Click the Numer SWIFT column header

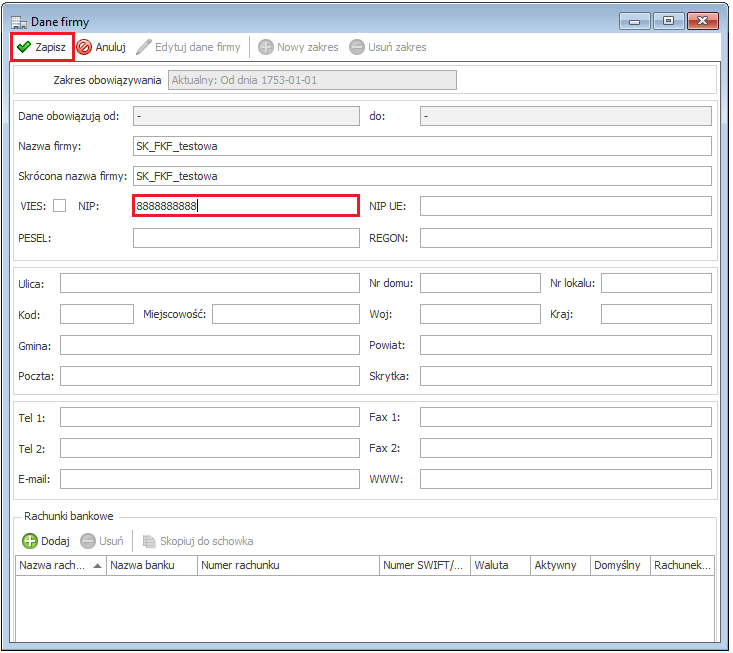click(x=425, y=566)
